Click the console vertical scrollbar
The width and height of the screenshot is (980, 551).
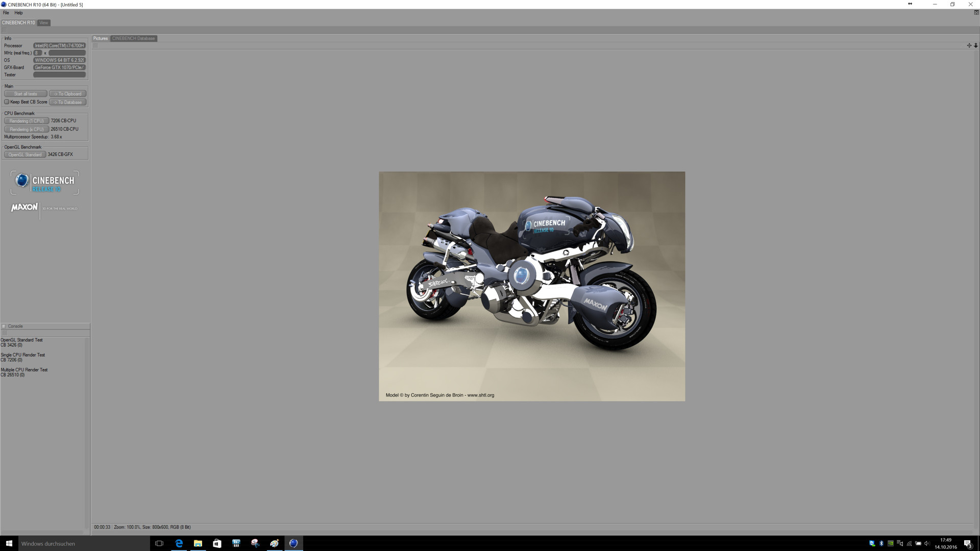[87, 434]
